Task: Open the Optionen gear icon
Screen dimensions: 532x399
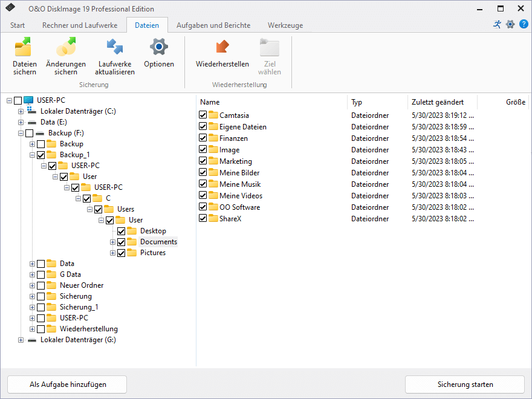Action: pos(159,47)
